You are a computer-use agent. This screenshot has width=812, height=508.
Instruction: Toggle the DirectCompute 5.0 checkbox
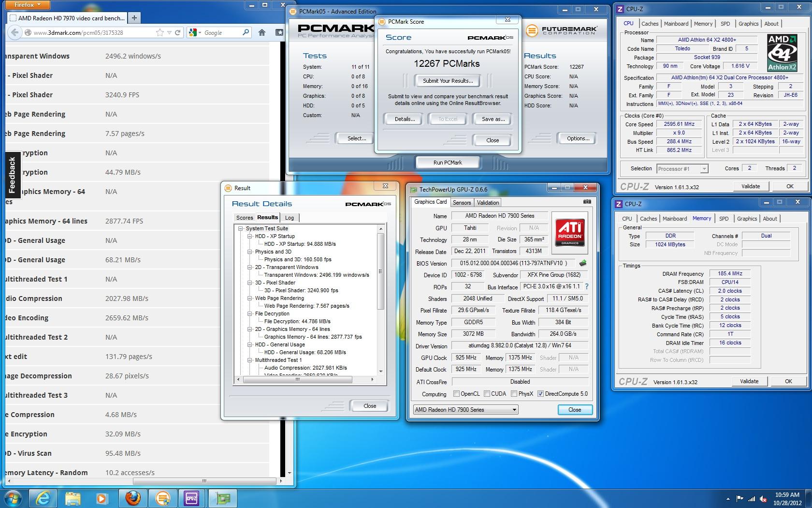tap(541, 394)
